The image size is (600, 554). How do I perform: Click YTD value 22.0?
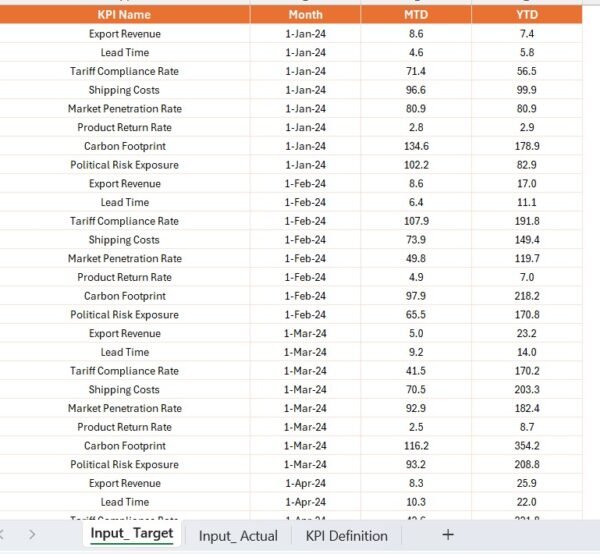tap(527, 502)
